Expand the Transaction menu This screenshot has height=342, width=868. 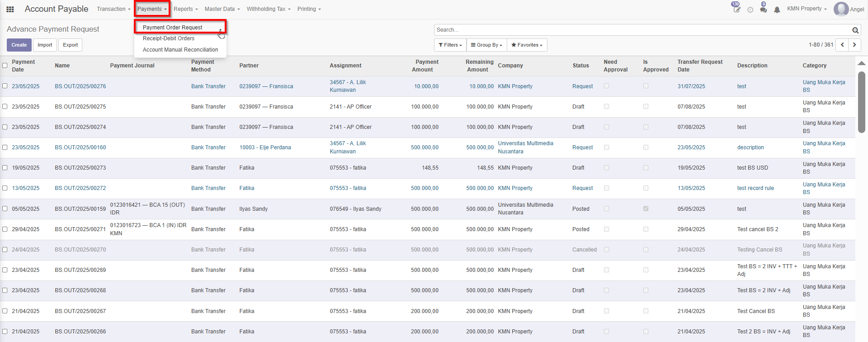[x=113, y=9]
